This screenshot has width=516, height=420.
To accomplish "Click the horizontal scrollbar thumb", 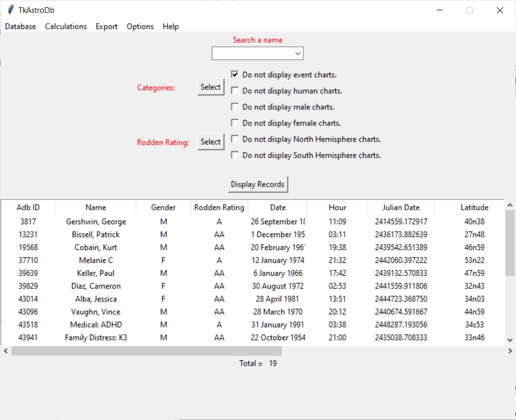I will 146,351.
